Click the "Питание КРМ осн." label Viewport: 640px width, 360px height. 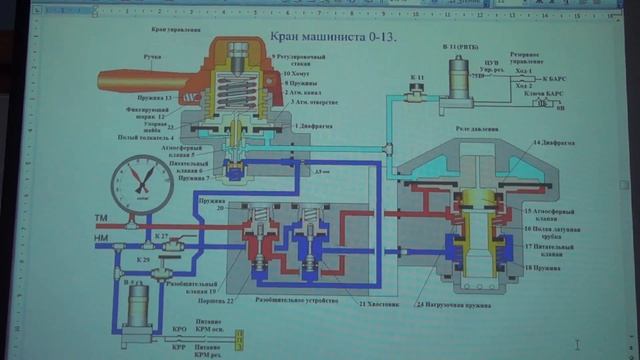(x=209, y=325)
